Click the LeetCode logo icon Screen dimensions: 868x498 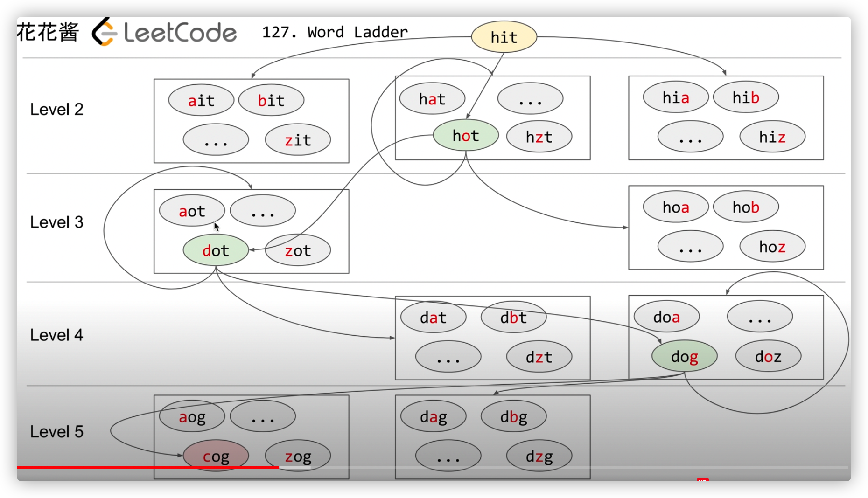tap(104, 32)
